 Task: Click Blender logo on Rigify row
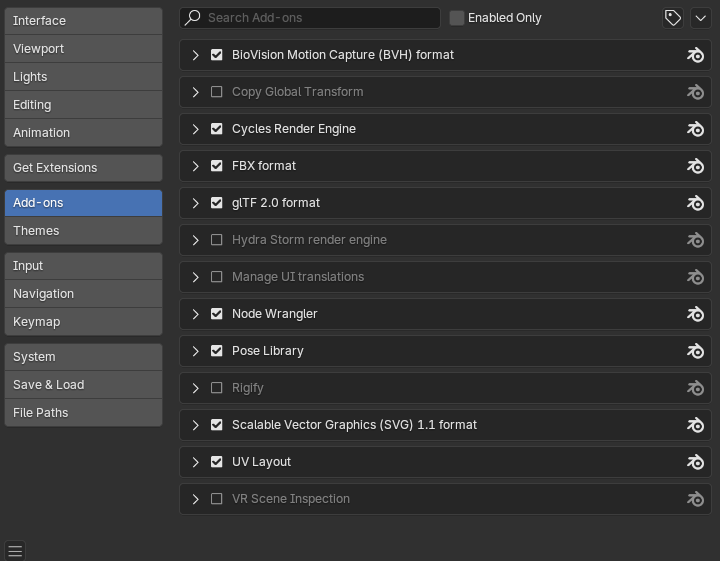point(695,388)
